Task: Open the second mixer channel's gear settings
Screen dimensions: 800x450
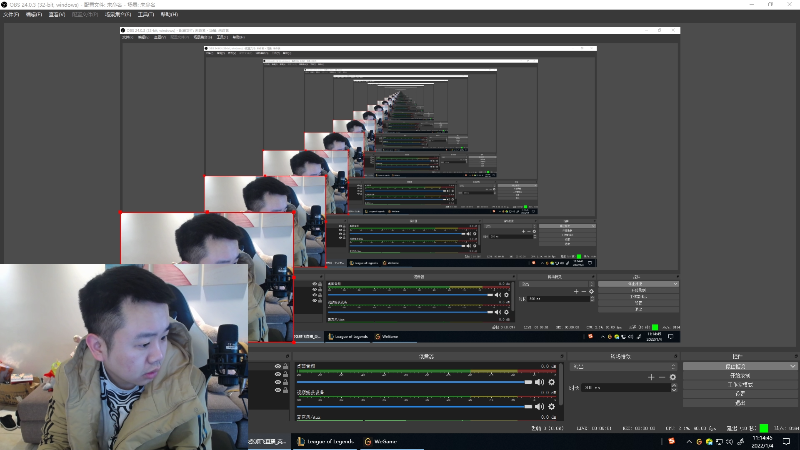Action: [552, 407]
